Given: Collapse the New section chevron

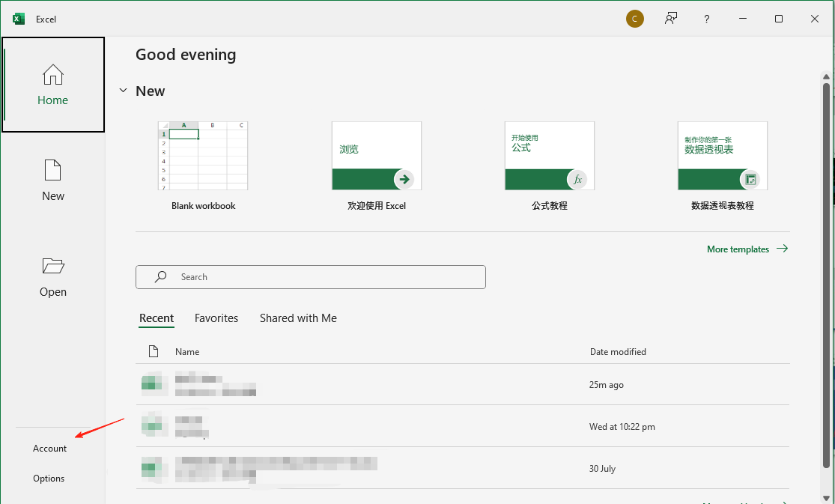Looking at the screenshot, I should pos(124,91).
